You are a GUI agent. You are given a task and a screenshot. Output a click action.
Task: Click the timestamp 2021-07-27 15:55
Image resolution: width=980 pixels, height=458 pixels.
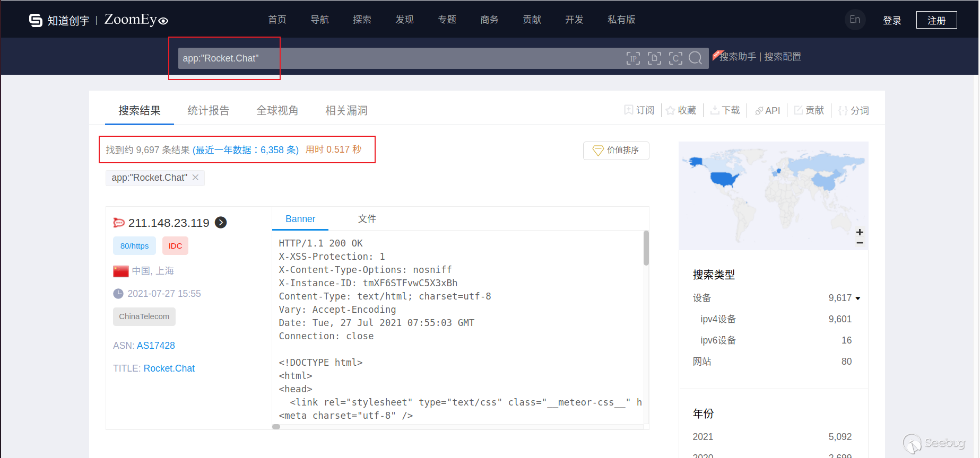point(164,294)
